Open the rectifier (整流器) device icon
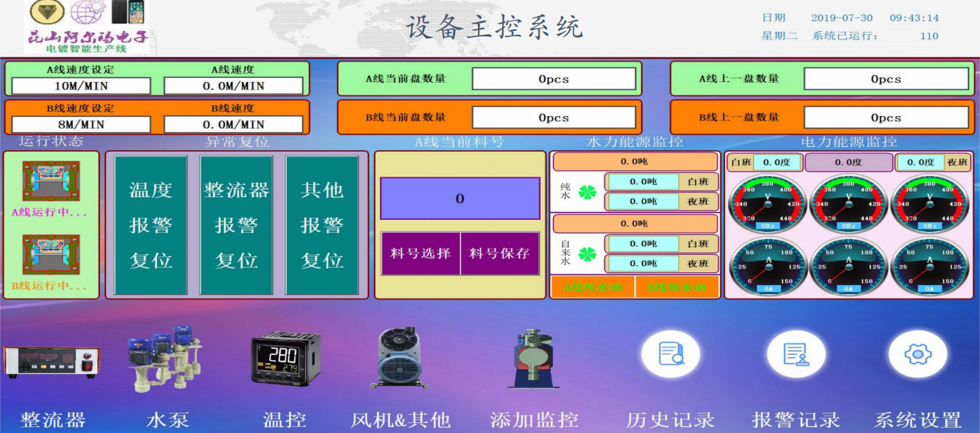Viewport: 980px width, 433px height. pyautogui.click(x=51, y=362)
